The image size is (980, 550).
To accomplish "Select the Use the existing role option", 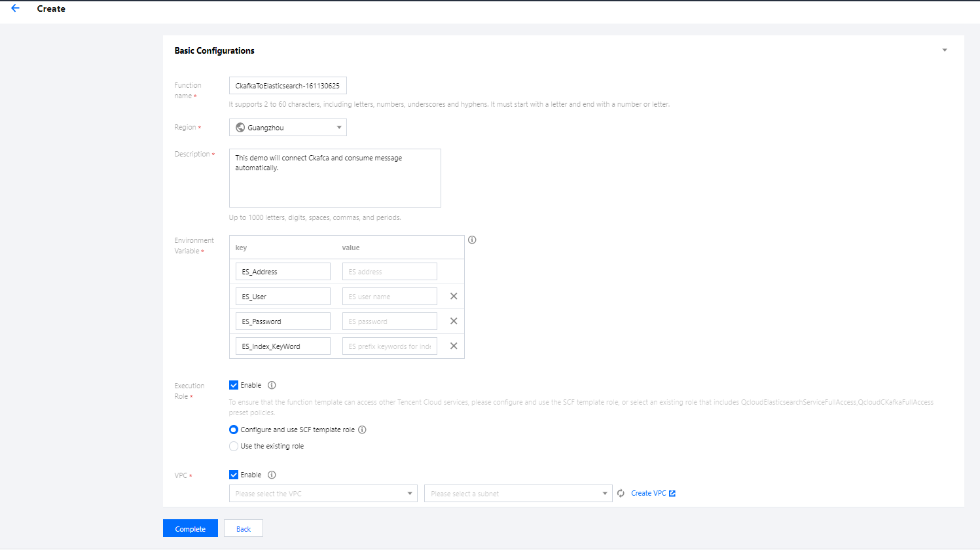I will (234, 447).
